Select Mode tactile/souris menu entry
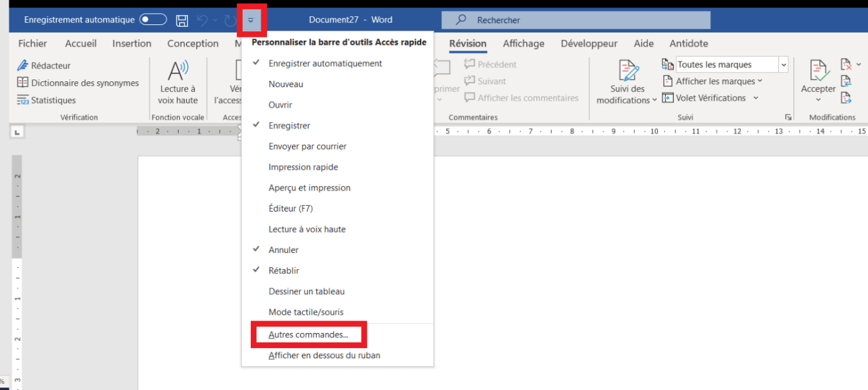This screenshot has width=868, height=390. click(x=338, y=312)
